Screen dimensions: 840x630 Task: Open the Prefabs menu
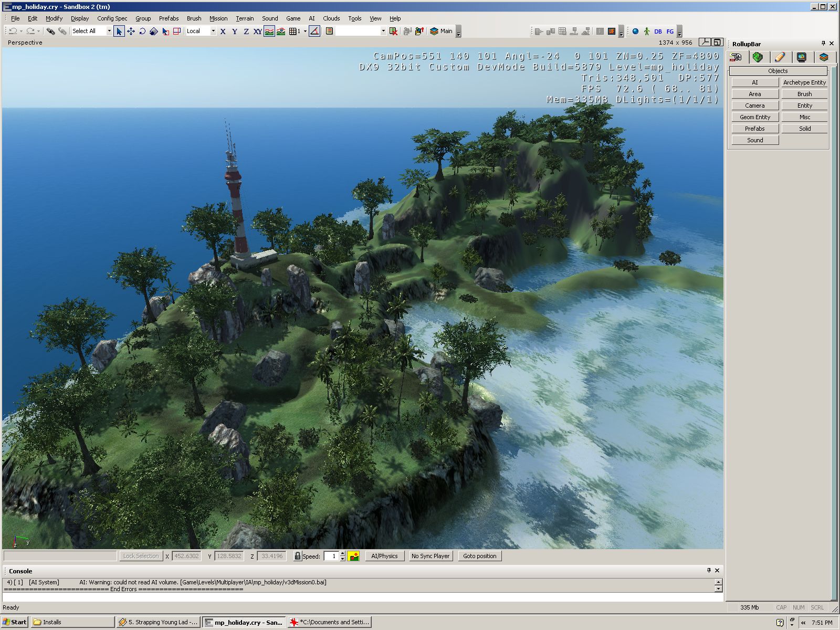point(169,18)
